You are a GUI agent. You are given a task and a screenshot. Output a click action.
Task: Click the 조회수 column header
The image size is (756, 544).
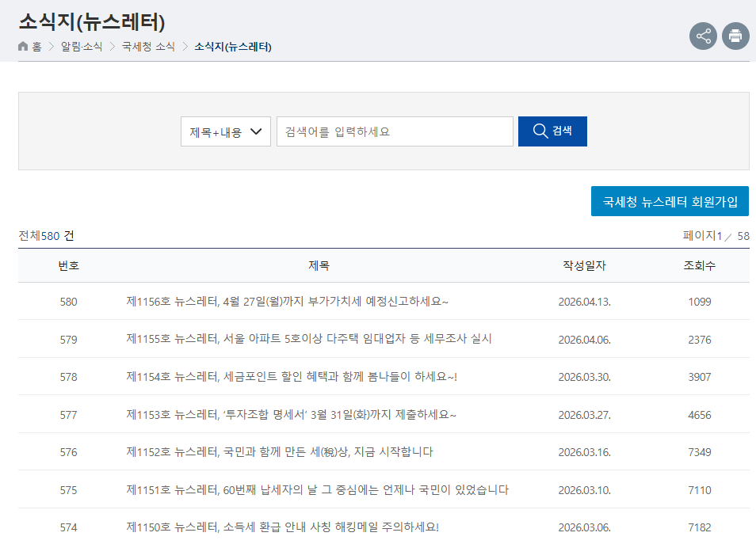point(700,265)
